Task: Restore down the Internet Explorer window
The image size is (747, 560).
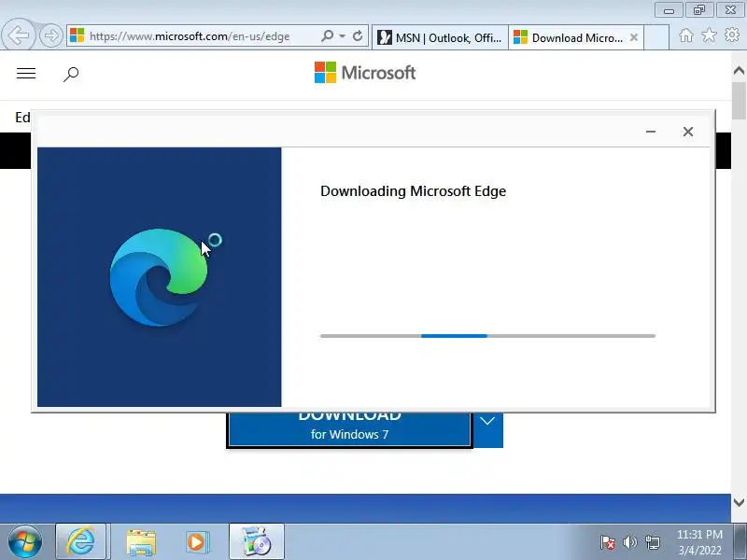Action: [699, 9]
